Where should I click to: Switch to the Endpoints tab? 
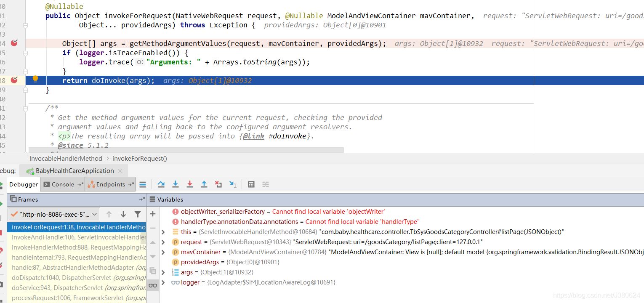tap(110, 184)
